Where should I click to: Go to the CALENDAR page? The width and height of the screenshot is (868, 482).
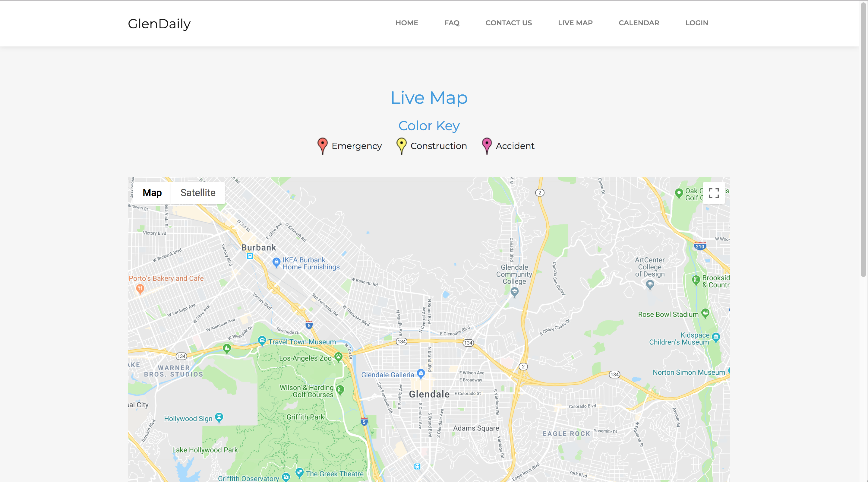(639, 23)
